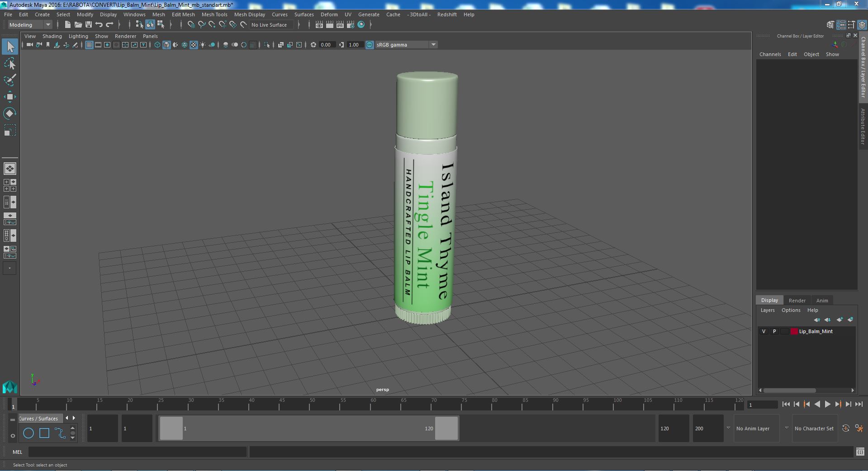The width and height of the screenshot is (868, 471).
Task: Enable snap to grids
Action: click(x=191, y=24)
